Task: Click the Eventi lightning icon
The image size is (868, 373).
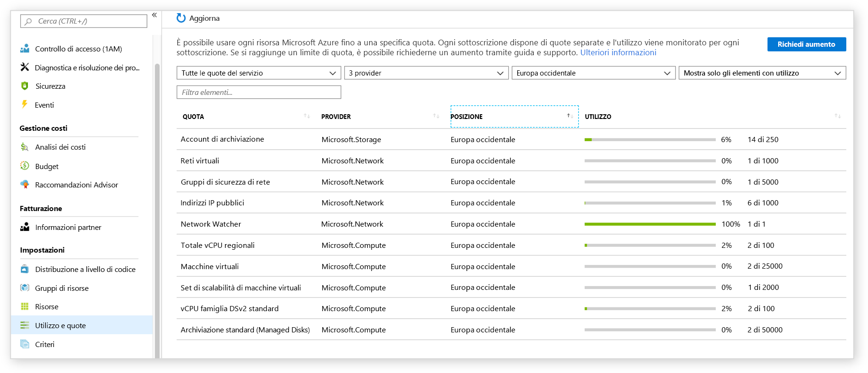Action: click(25, 104)
